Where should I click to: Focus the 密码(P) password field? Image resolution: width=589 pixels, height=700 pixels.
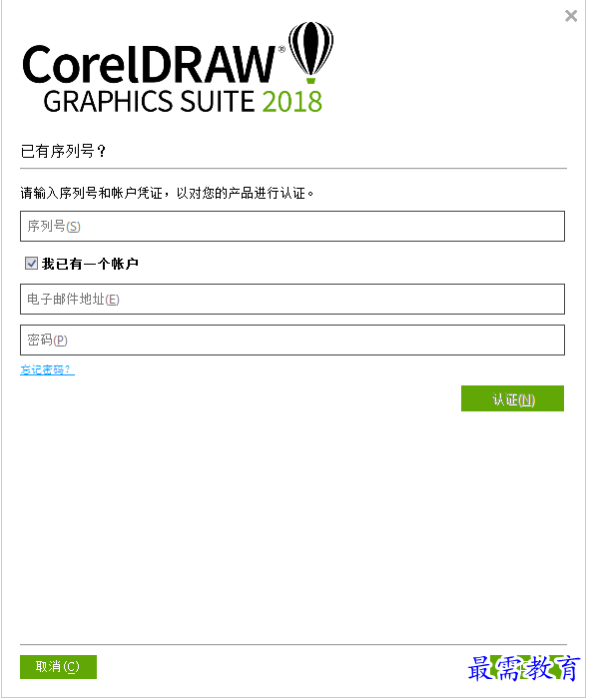tap(293, 340)
